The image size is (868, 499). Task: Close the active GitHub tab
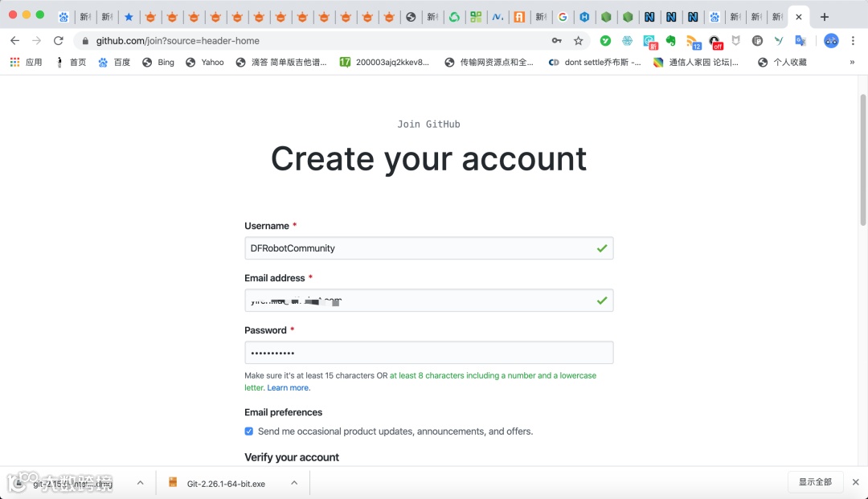point(798,17)
